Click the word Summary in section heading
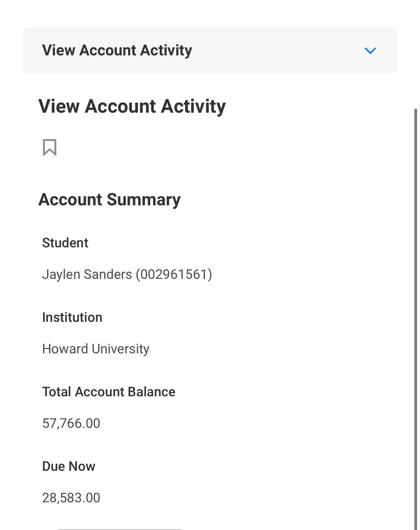Screen dimensions: 420x530 click(x=143, y=200)
